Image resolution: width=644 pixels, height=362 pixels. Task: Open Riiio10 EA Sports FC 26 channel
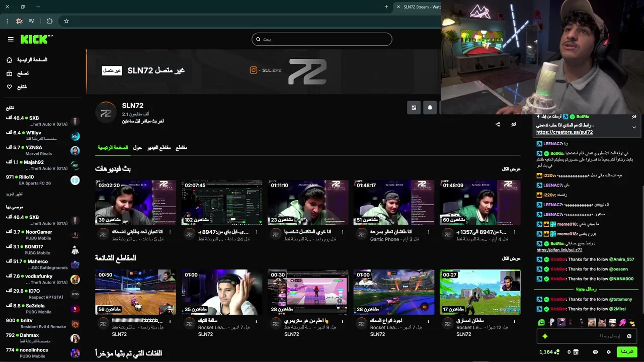tap(43, 180)
